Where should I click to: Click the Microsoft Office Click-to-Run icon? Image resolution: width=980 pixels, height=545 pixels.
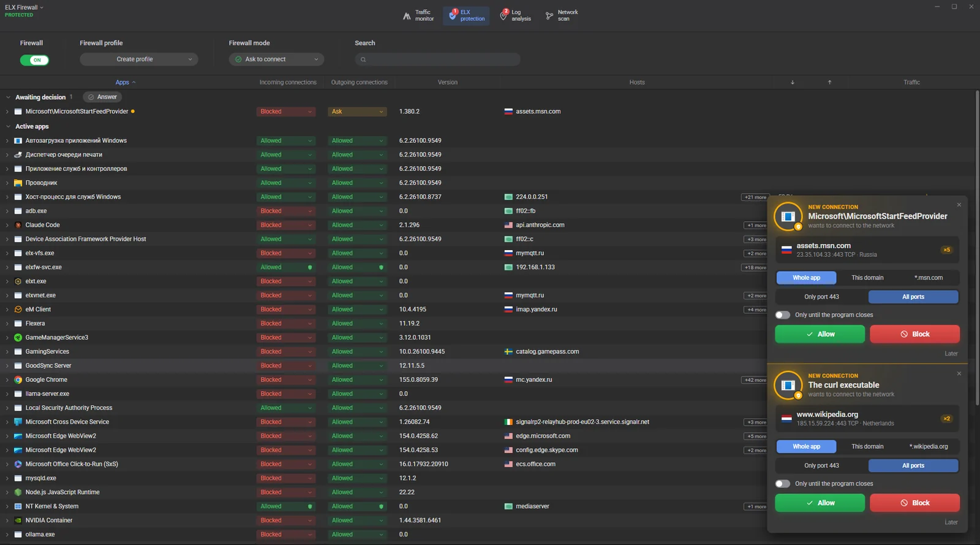[x=18, y=464]
